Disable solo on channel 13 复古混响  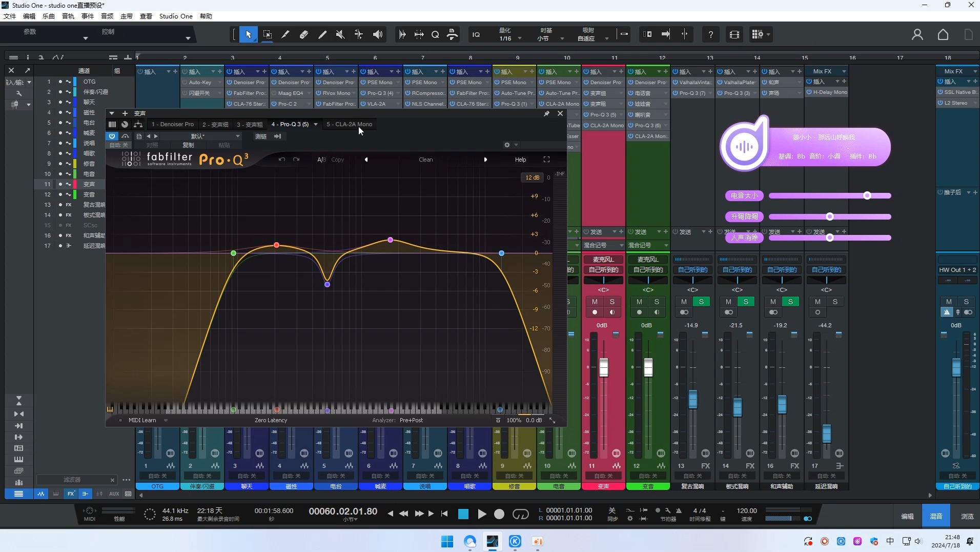coord(701,302)
